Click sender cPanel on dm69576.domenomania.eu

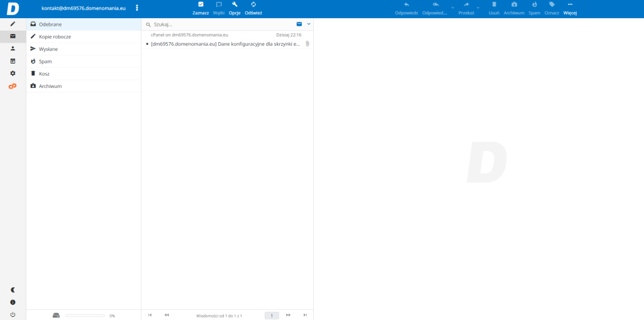click(189, 35)
